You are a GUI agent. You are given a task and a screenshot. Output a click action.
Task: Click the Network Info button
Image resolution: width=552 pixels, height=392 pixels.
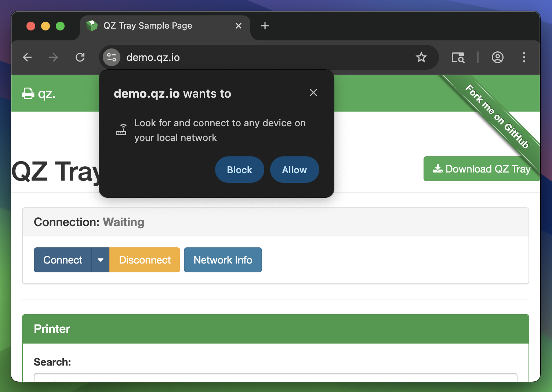(223, 260)
